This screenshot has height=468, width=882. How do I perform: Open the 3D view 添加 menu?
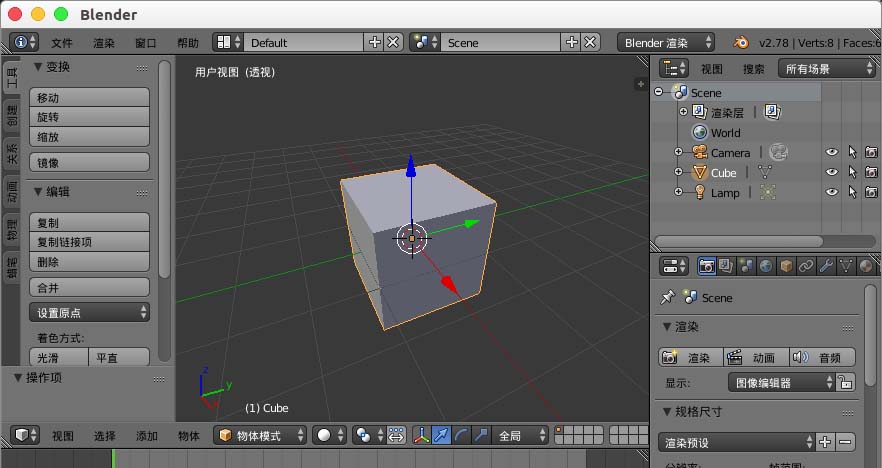click(x=147, y=436)
